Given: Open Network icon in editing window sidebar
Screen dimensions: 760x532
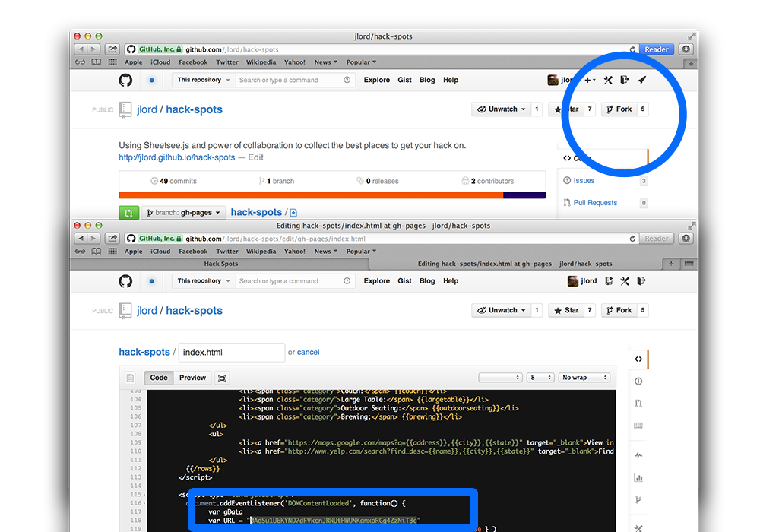Looking at the screenshot, I should point(638,499).
